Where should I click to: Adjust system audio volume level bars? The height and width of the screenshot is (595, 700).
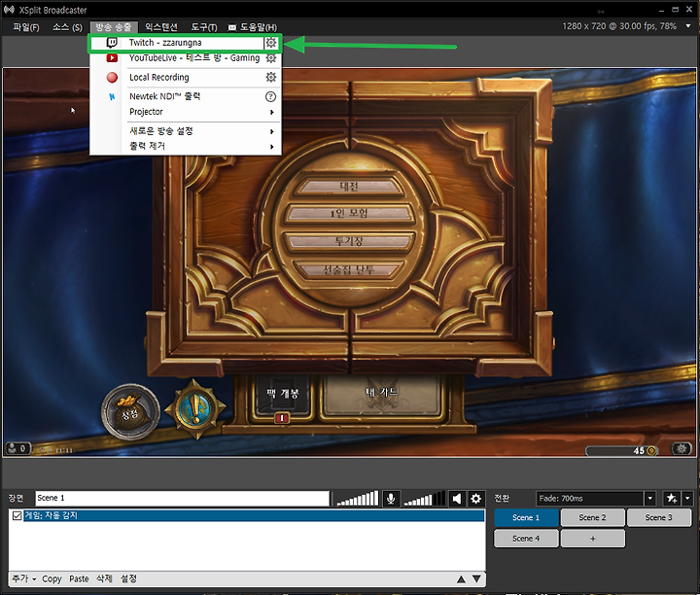425,498
